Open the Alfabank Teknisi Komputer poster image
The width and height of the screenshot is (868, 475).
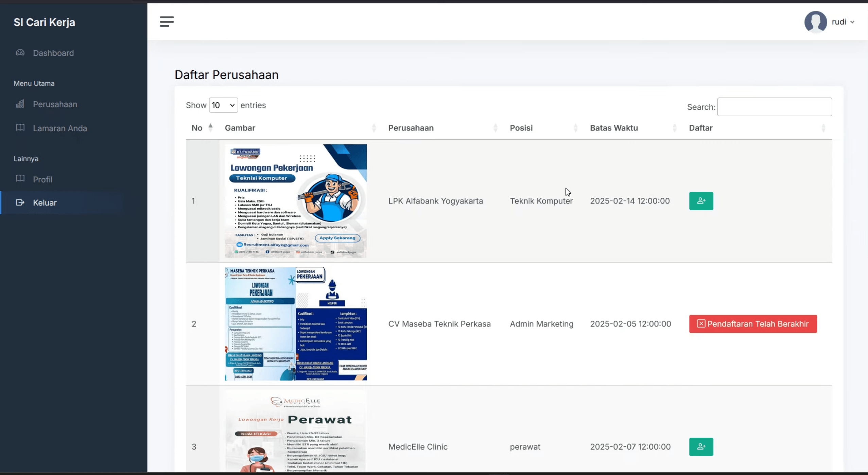point(296,201)
